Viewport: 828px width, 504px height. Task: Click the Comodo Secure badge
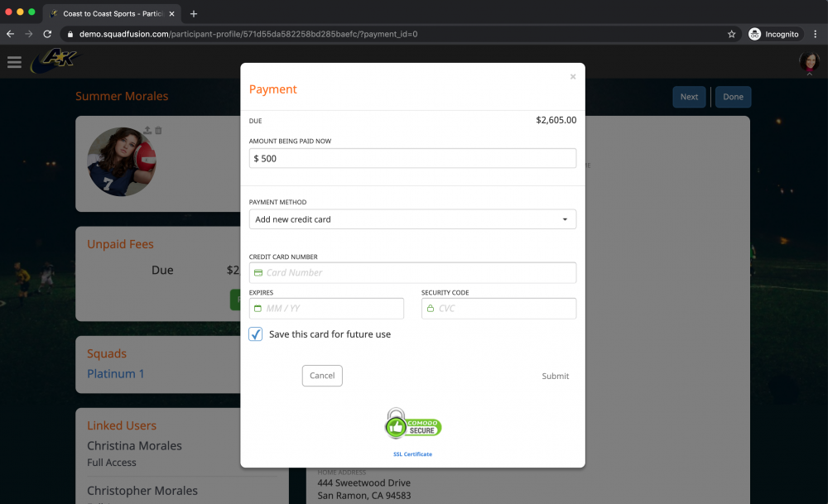point(412,424)
